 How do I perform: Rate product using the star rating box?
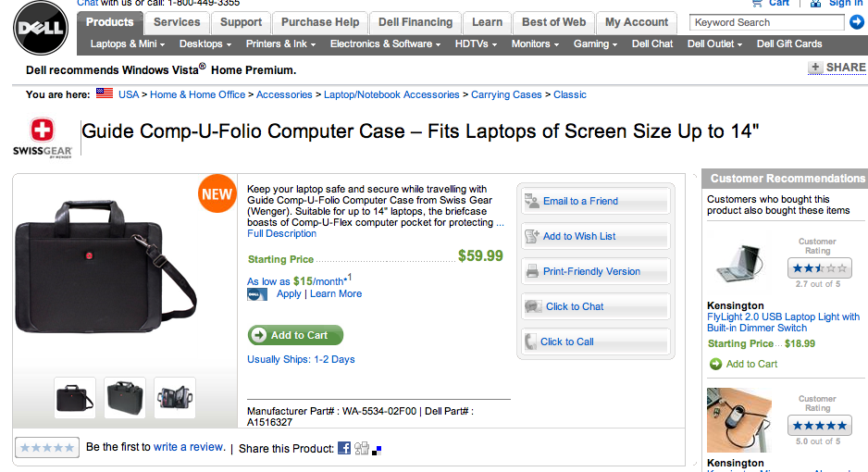[47, 447]
